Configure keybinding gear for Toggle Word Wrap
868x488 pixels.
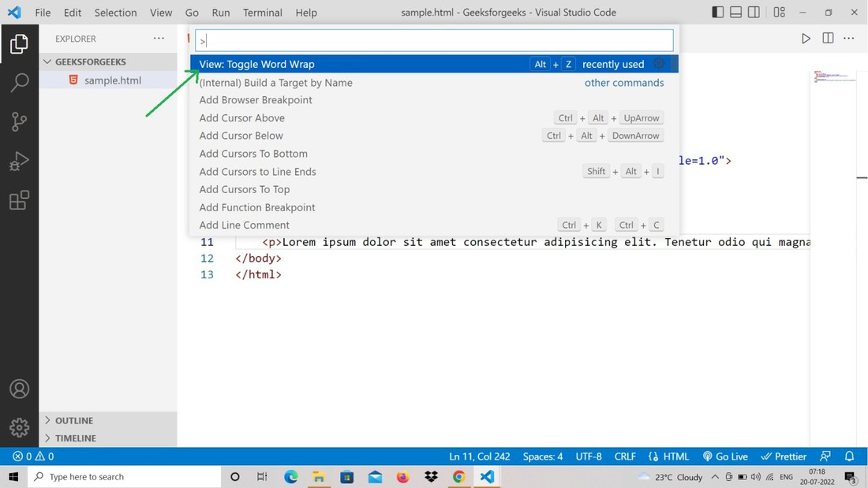(x=659, y=64)
